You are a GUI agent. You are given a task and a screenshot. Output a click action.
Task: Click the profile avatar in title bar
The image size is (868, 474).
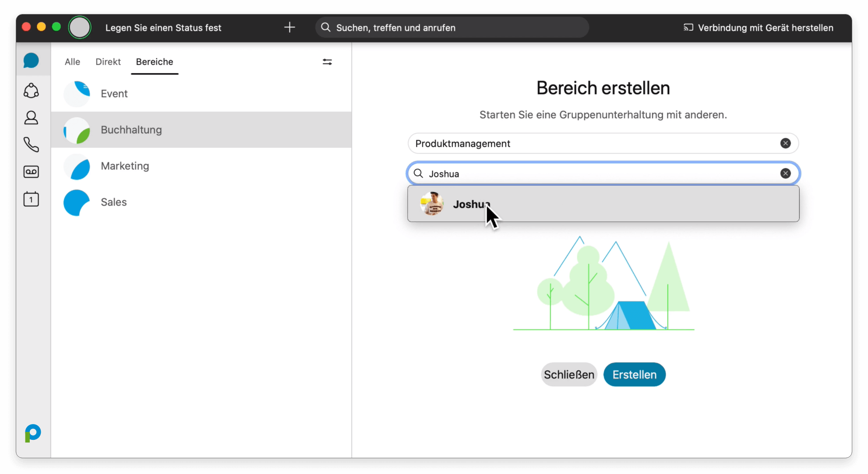coord(80,28)
